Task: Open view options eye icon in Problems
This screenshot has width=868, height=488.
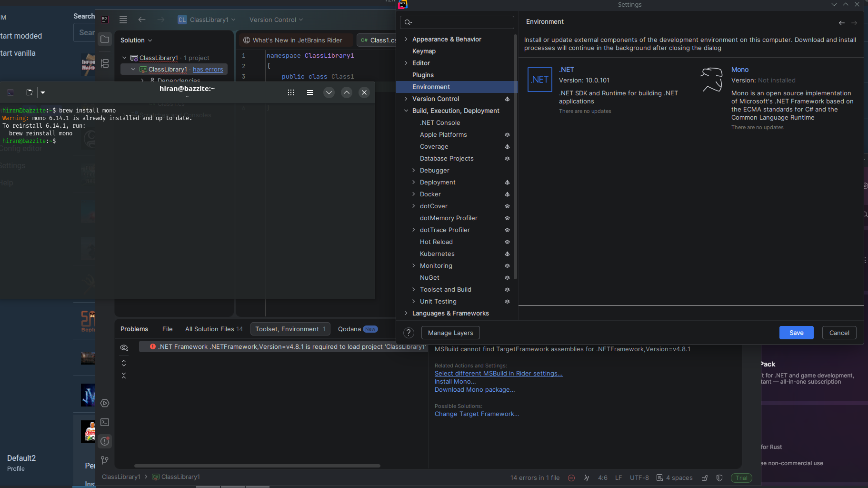Action: point(124,348)
